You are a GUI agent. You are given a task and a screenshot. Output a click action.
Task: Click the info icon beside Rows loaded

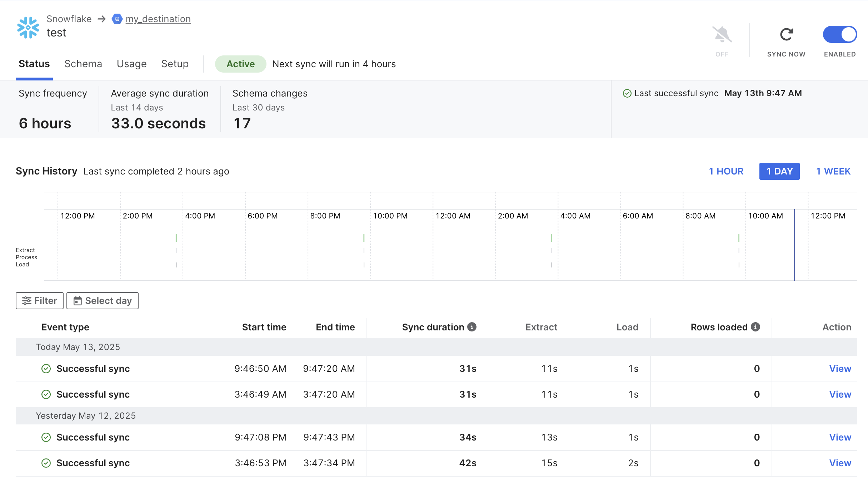click(755, 327)
